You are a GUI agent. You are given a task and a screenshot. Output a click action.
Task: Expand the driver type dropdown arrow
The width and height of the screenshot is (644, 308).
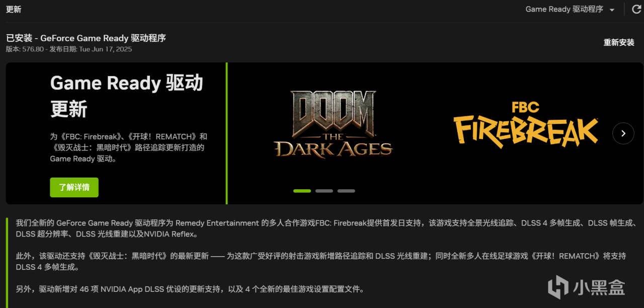(612, 10)
